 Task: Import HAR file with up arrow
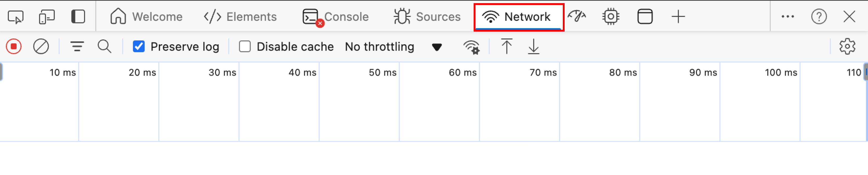pyautogui.click(x=506, y=46)
